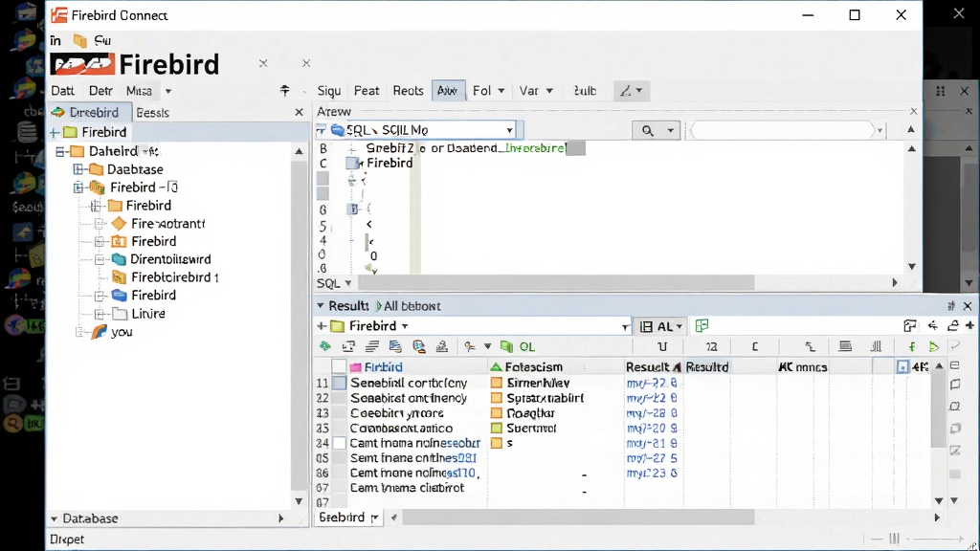Click the green swatch beside Suermvot
The height and width of the screenshot is (551, 980).
(x=497, y=428)
